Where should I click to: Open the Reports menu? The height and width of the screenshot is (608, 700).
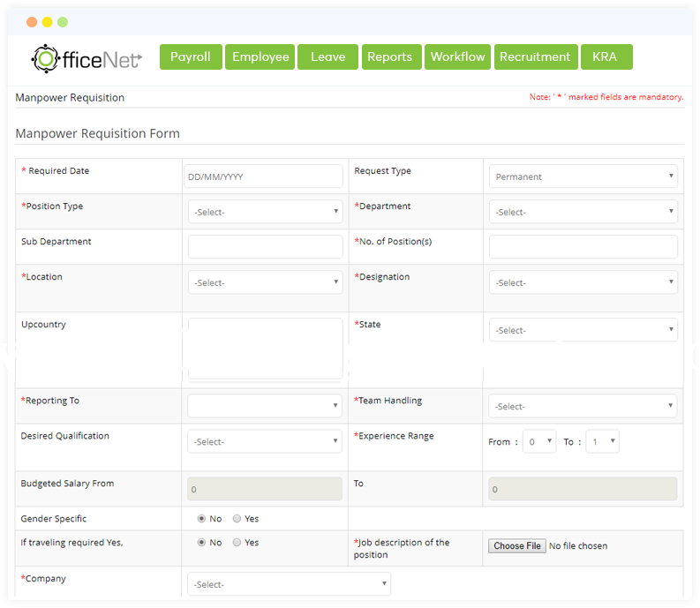(x=392, y=56)
